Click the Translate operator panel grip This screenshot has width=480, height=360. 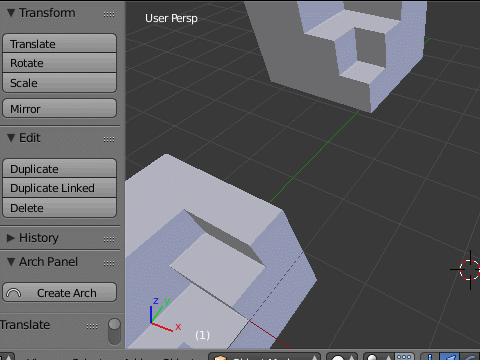(x=92, y=326)
